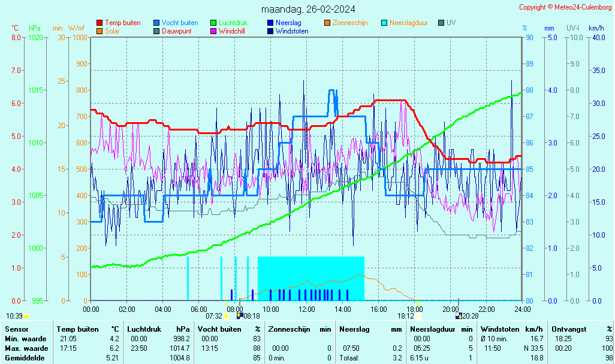615x364 pixels.
Task: Click the chart date title maandag 26-02-2024
Action: click(307, 10)
